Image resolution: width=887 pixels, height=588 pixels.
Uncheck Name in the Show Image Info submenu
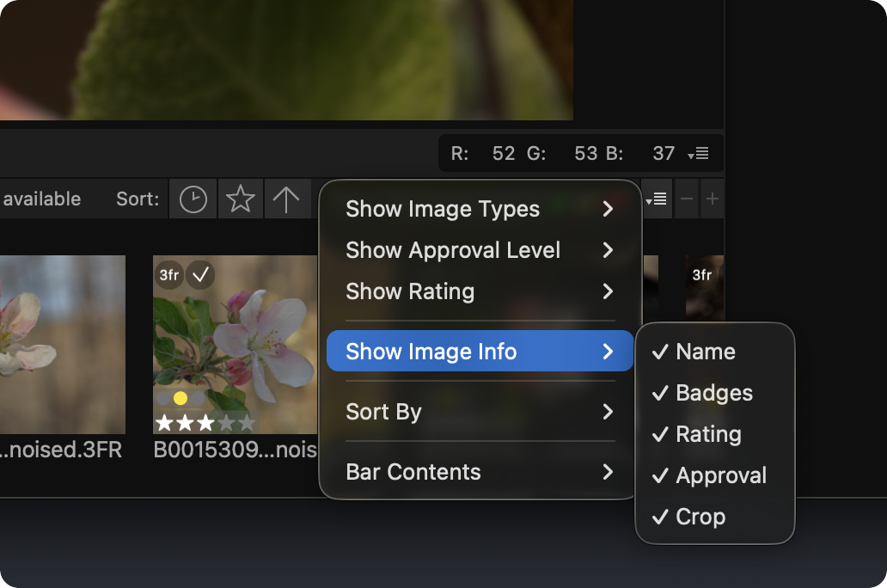point(705,352)
